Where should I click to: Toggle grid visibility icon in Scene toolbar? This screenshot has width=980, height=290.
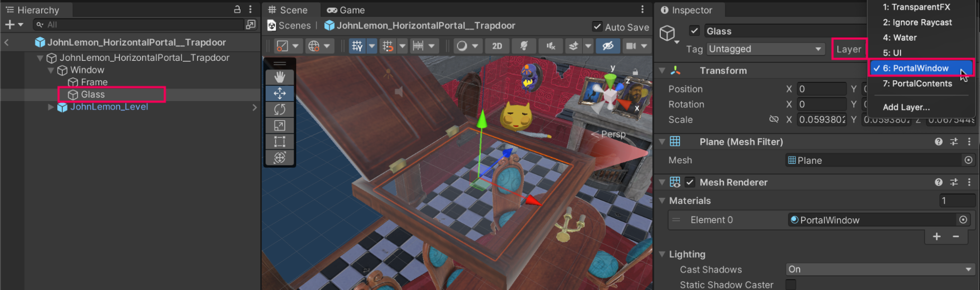click(x=357, y=46)
